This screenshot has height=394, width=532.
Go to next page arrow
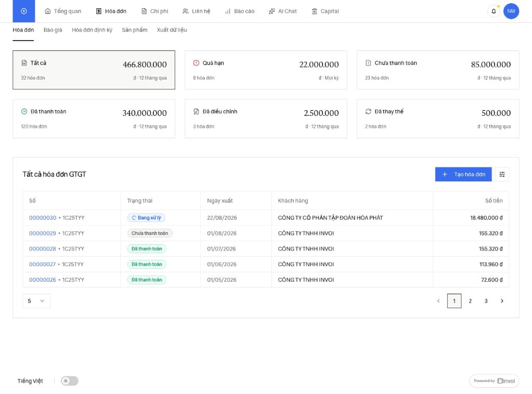point(502,301)
